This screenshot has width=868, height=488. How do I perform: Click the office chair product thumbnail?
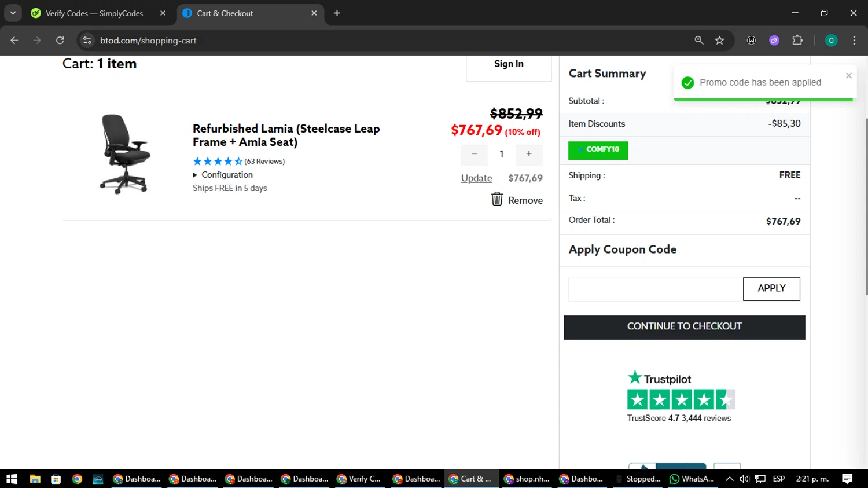[x=125, y=154]
